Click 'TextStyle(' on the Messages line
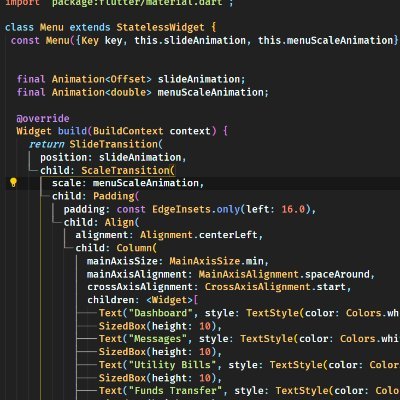Screen dimensions: 400x400 pyautogui.click(x=269, y=339)
